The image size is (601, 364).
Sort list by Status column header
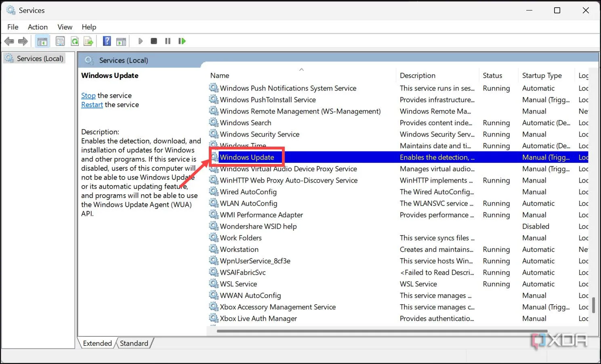(x=492, y=76)
